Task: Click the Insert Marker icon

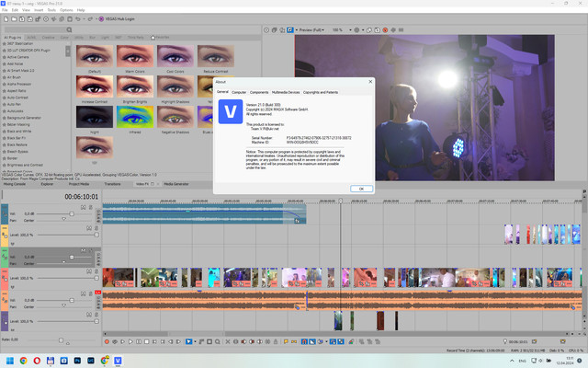Action: click(x=286, y=341)
